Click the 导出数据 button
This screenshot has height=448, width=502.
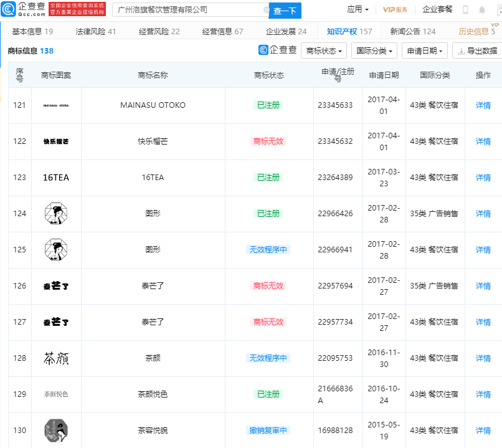click(x=477, y=50)
